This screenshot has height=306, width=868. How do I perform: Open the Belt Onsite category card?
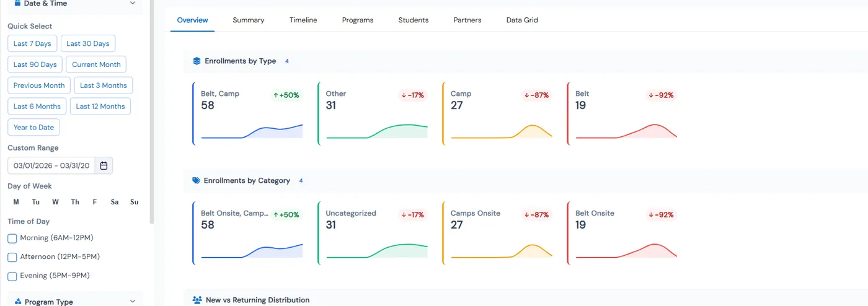pos(623,234)
